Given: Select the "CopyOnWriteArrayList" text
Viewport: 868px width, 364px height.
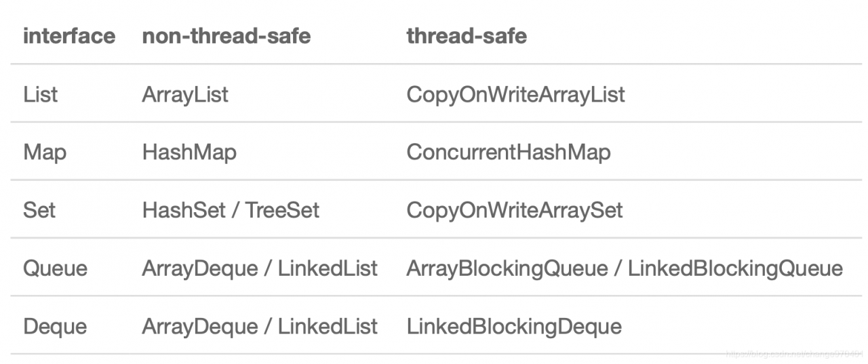Looking at the screenshot, I should (515, 94).
